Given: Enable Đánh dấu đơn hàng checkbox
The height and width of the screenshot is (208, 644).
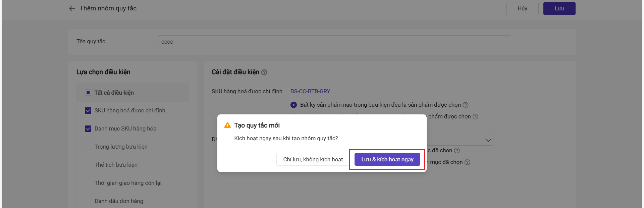Looking at the screenshot, I should 88,201.
